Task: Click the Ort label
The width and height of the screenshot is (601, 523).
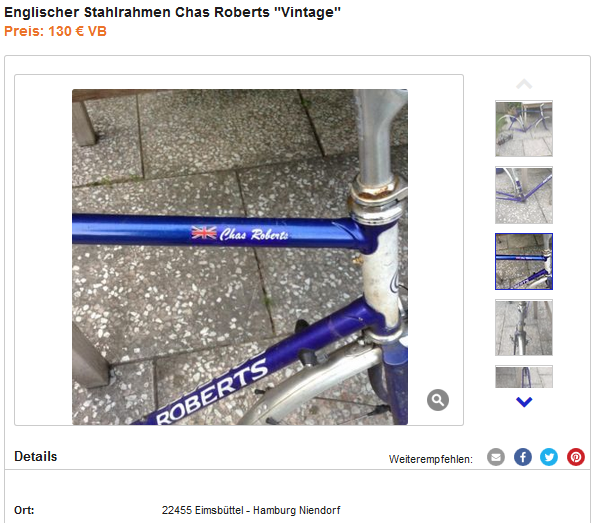Action: point(24,510)
